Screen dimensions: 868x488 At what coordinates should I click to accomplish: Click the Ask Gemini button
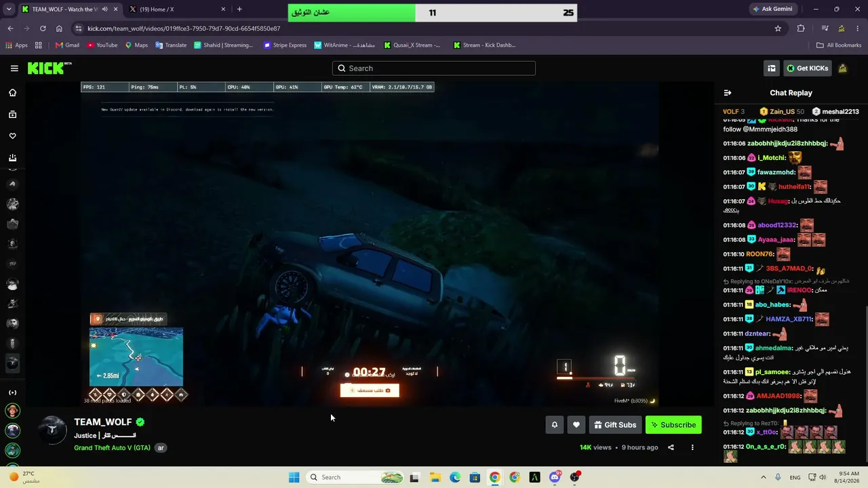point(772,9)
